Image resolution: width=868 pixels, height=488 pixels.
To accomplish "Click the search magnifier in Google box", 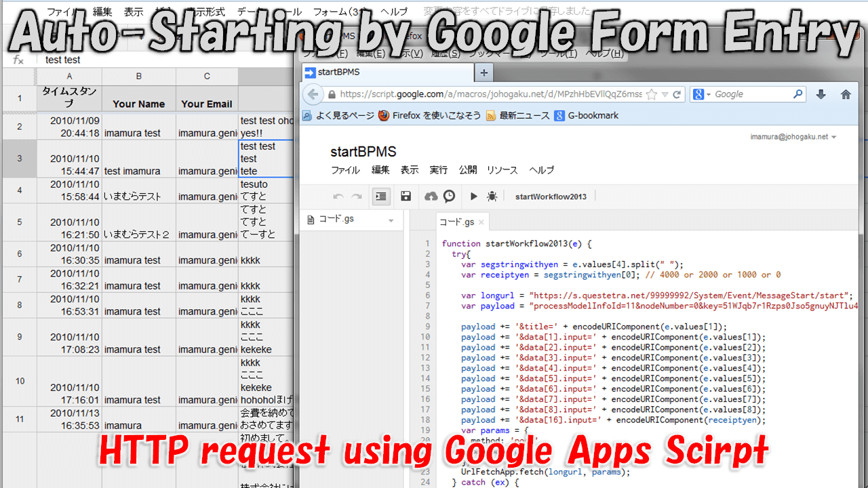I will pyautogui.click(x=798, y=94).
